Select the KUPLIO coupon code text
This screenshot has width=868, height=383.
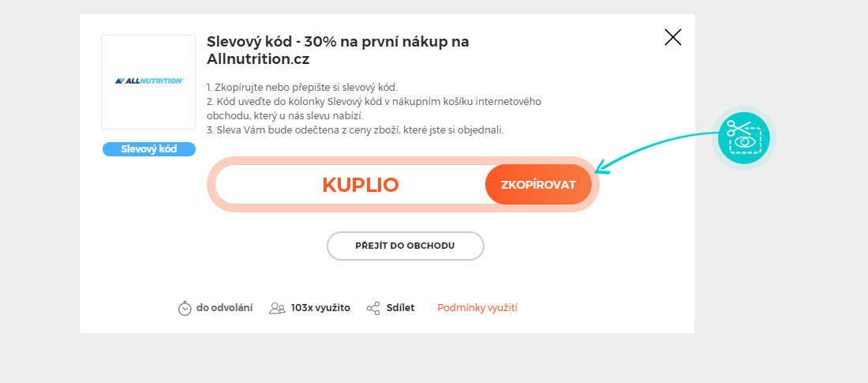click(x=361, y=185)
